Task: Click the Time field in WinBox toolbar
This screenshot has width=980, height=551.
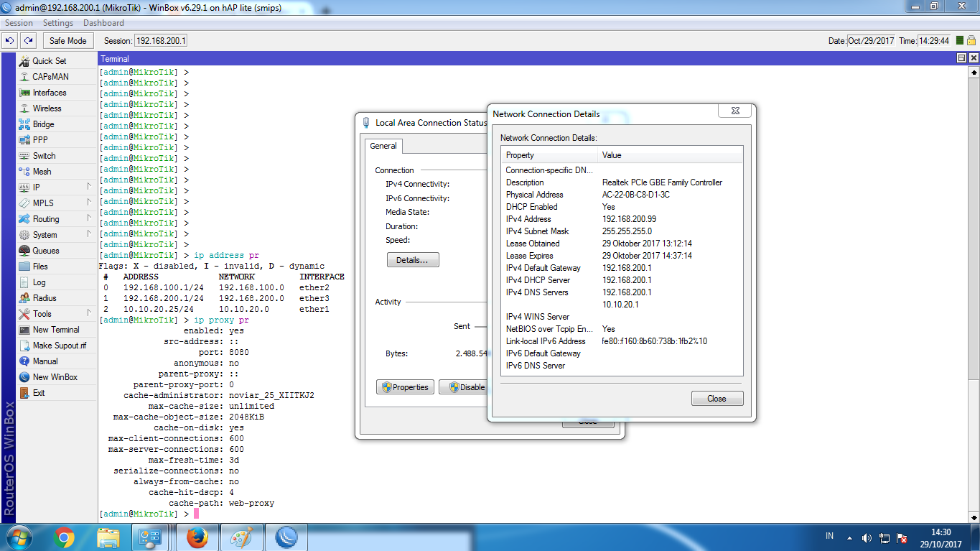Action: [x=934, y=41]
